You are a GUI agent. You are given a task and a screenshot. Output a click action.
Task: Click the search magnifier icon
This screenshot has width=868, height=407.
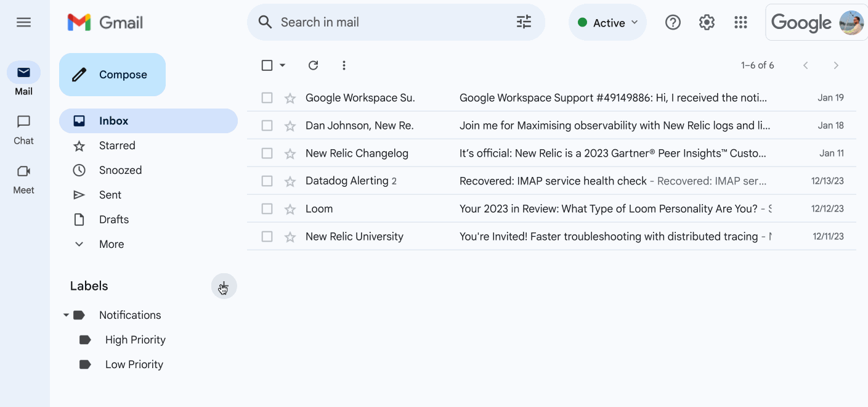[265, 22]
